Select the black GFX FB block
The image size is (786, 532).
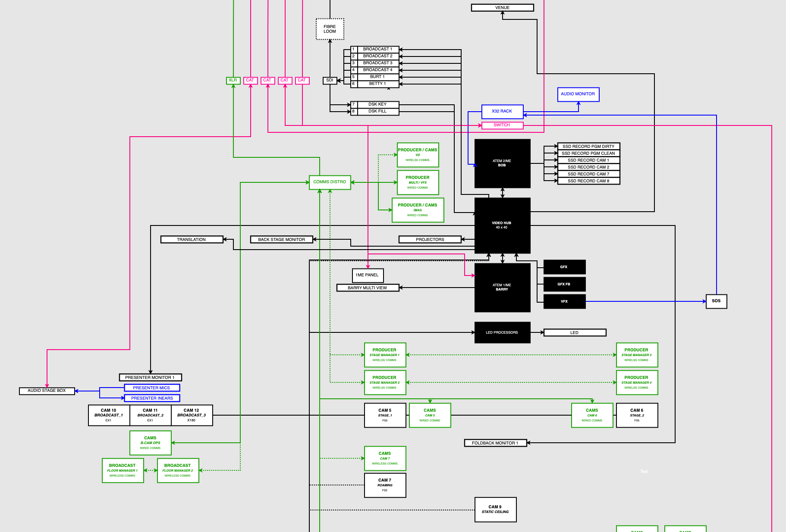pyautogui.click(x=564, y=284)
